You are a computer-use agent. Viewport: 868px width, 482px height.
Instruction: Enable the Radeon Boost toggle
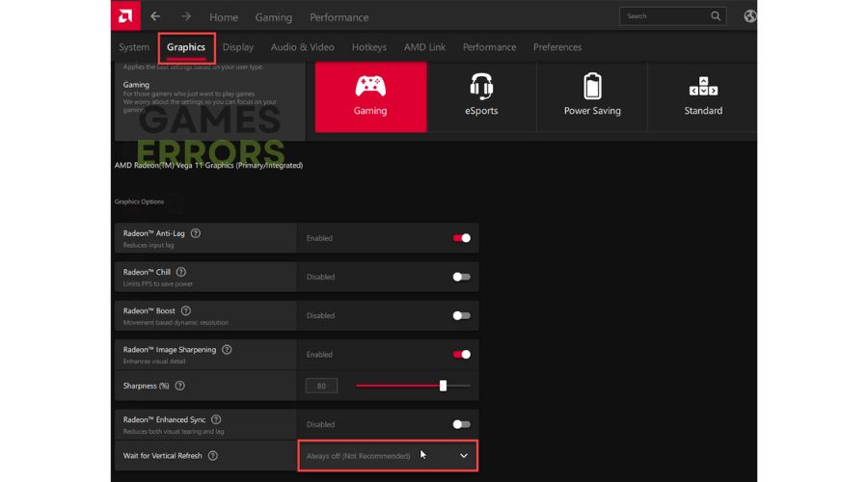(x=462, y=315)
